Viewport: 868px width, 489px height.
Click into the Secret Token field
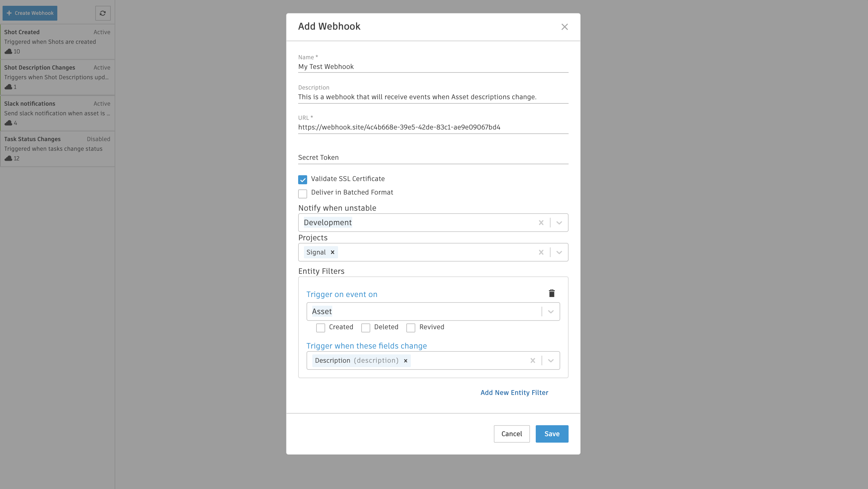[x=433, y=158]
